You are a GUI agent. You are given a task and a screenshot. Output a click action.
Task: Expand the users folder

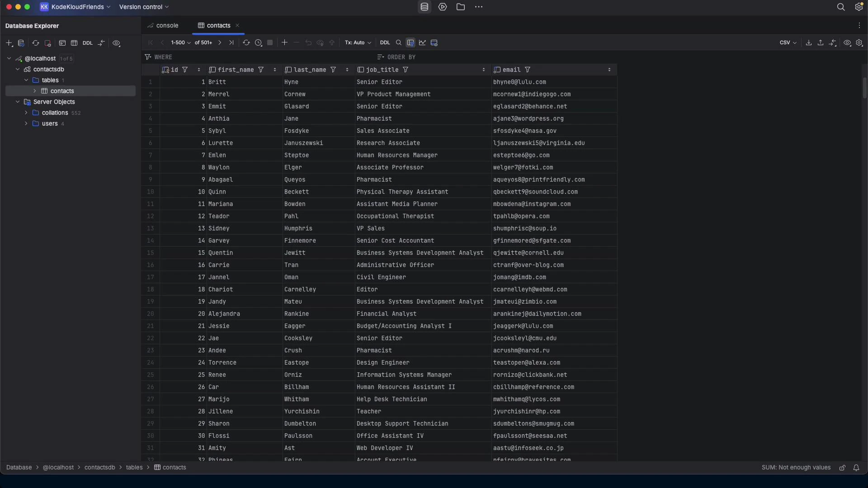point(26,123)
